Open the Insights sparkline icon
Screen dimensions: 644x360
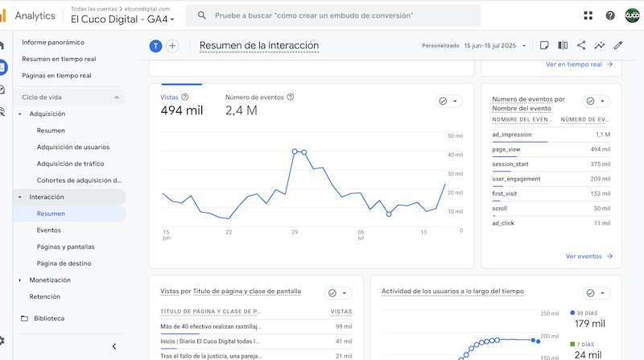click(x=600, y=45)
